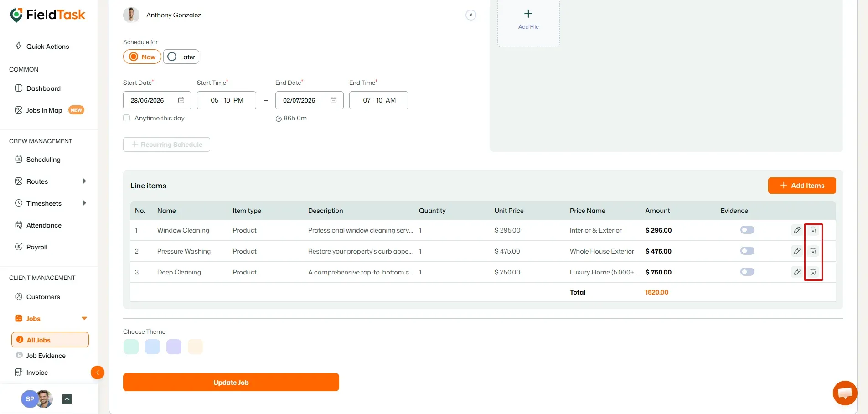Image resolution: width=868 pixels, height=414 pixels.
Task: Toggle Evidence for Pressure Washing
Action: pyautogui.click(x=747, y=251)
